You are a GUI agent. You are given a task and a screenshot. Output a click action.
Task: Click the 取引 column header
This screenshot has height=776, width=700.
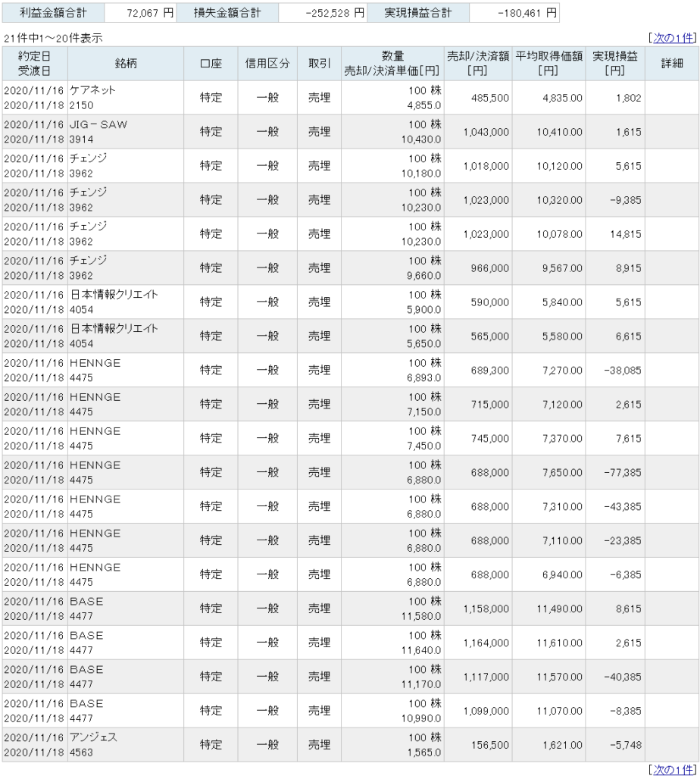[320, 64]
